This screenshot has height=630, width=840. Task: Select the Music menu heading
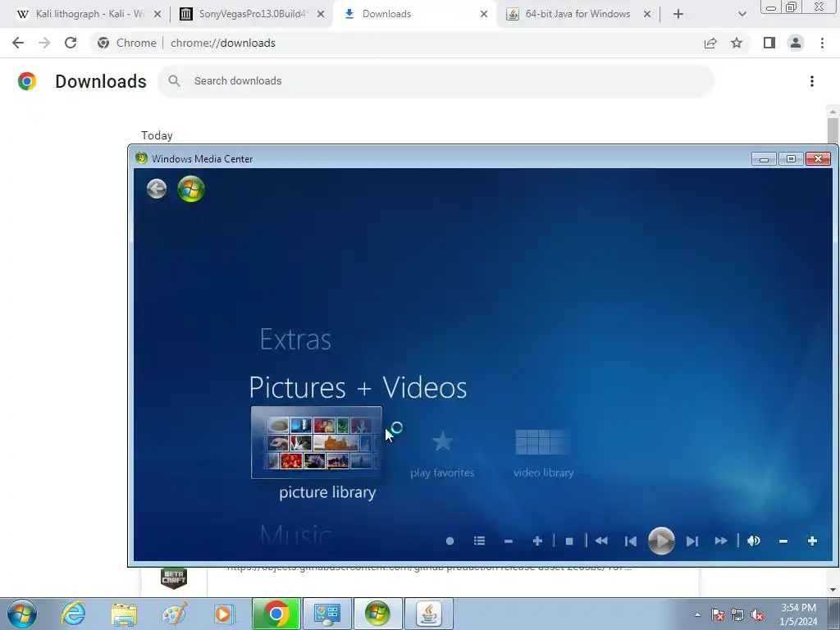[295, 535]
